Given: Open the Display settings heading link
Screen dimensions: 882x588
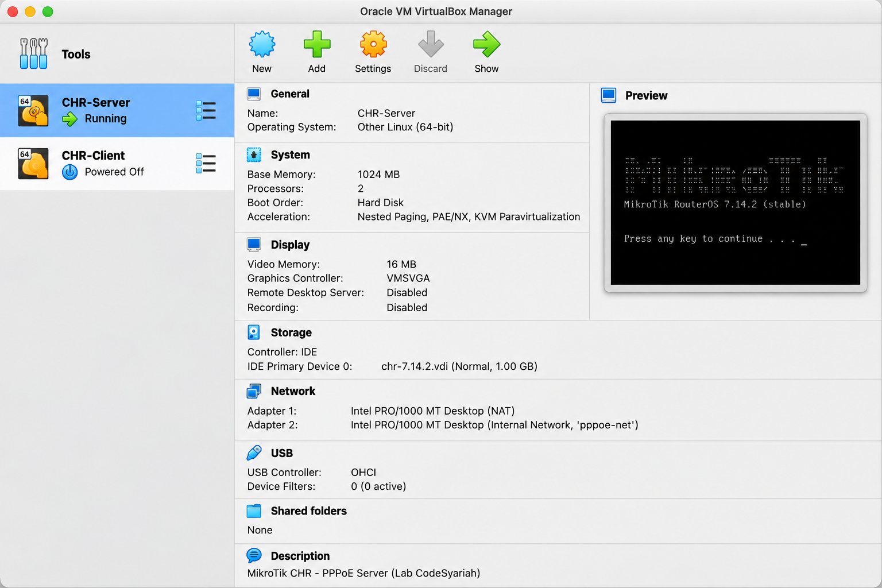Looking at the screenshot, I should point(291,245).
